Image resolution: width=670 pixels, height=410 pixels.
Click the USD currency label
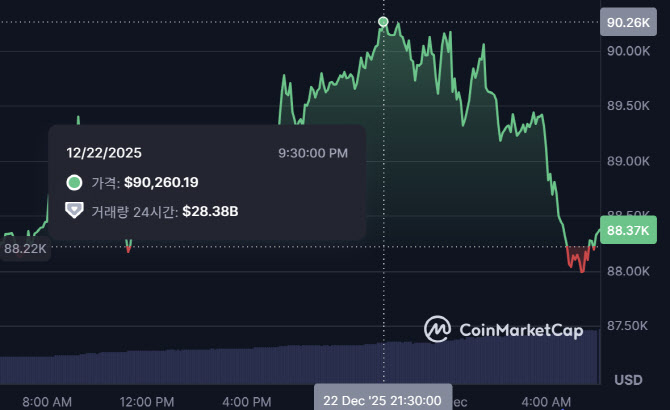628,380
